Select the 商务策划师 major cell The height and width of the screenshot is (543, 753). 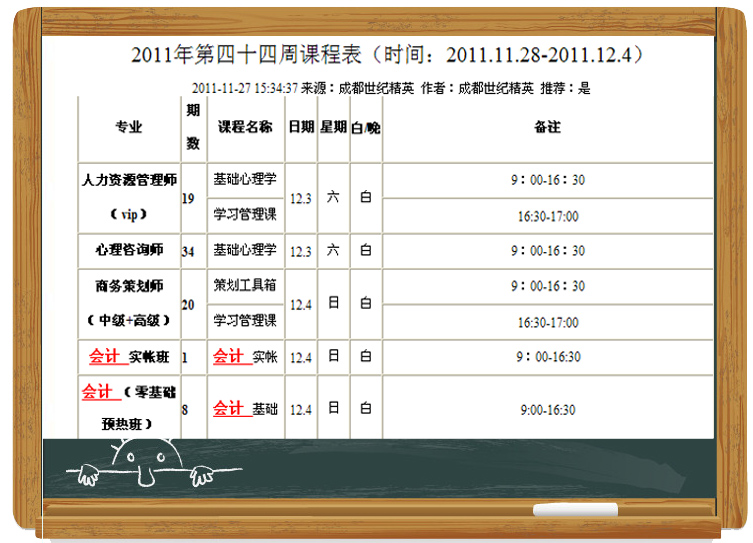point(129,286)
